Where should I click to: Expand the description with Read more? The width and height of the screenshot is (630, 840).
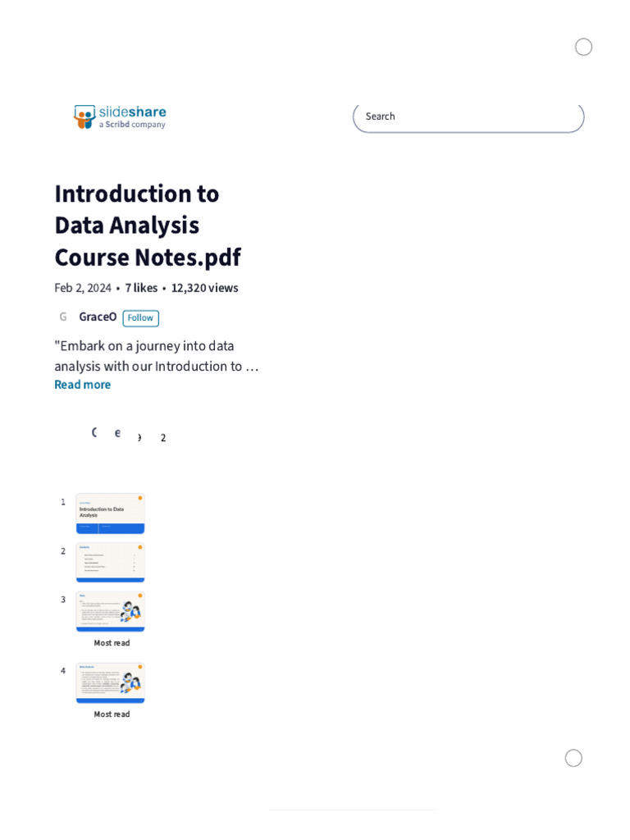[82, 385]
